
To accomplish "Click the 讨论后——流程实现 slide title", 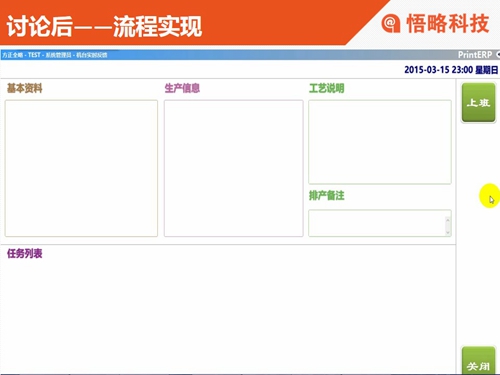I will 104,26.
